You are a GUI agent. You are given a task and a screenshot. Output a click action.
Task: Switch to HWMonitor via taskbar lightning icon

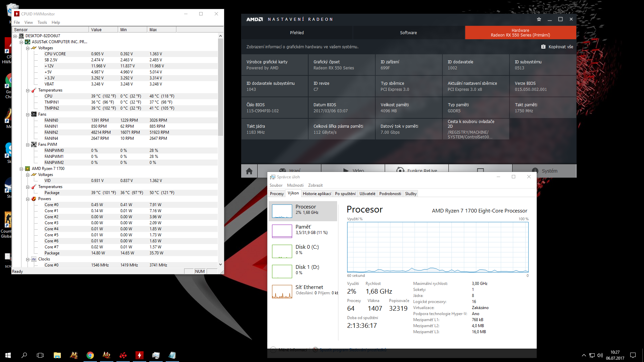[x=139, y=355]
